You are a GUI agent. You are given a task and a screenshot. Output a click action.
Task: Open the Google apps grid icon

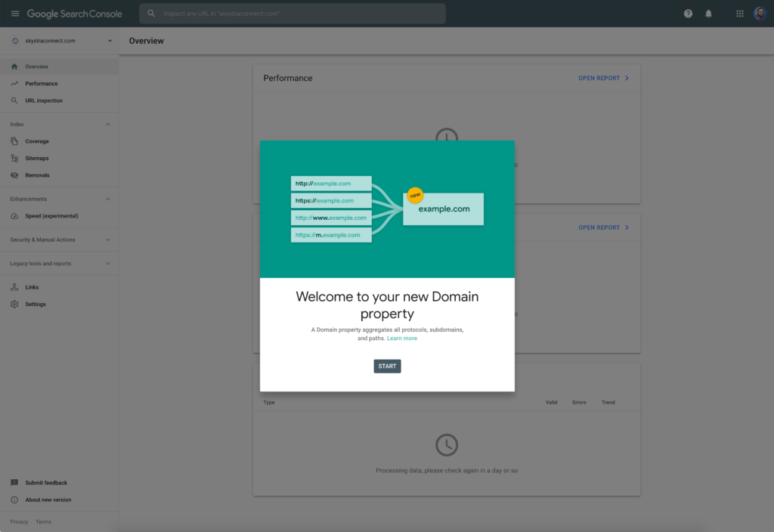click(740, 14)
